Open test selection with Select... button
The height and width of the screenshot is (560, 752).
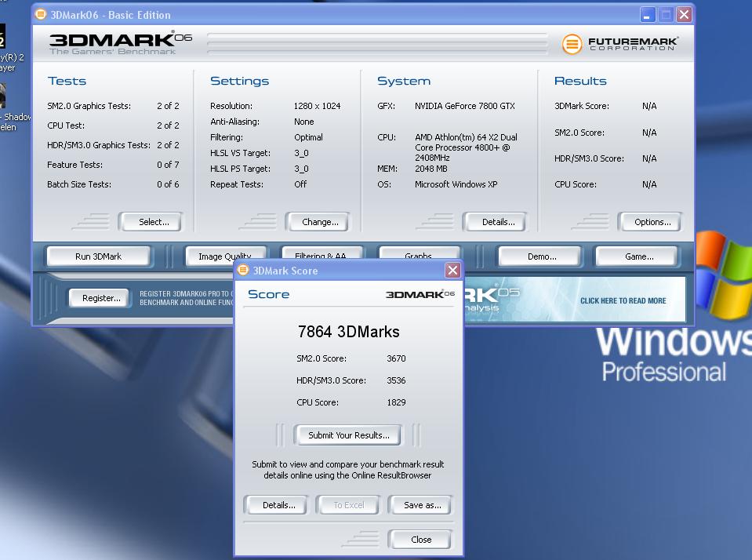(x=150, y=222)
